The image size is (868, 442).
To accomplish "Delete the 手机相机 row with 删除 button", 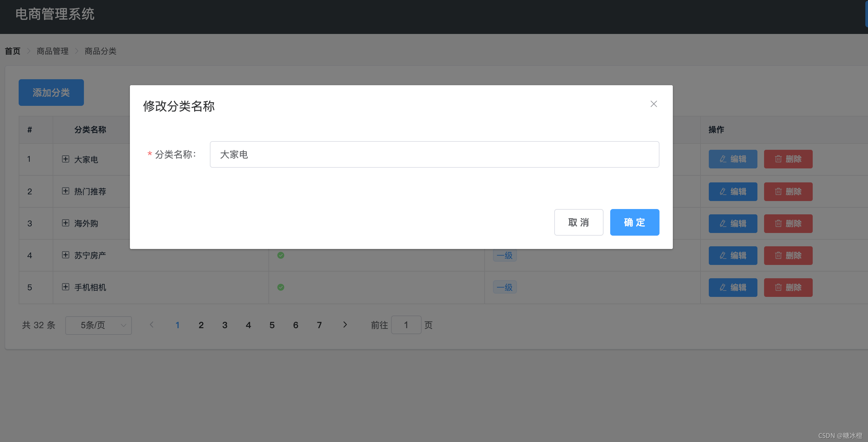I will 788,288.
